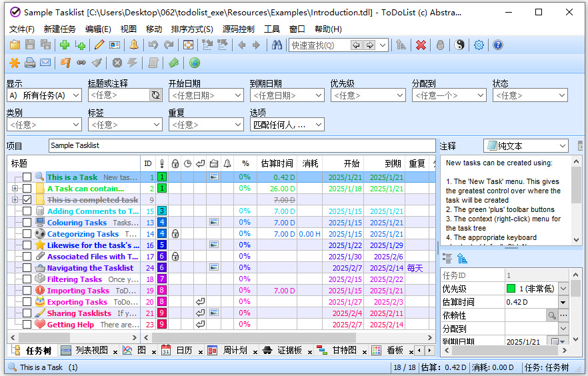Click the yin-yang icon in toolbar

459,45
